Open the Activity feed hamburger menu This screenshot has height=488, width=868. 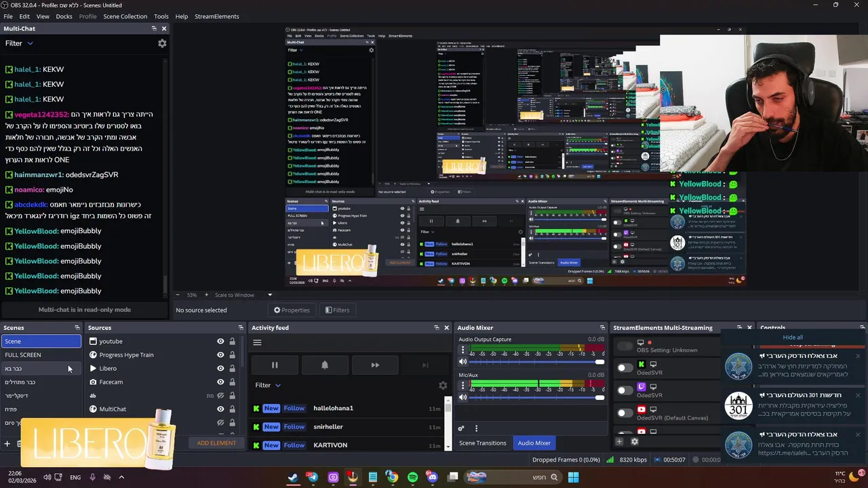257,342
